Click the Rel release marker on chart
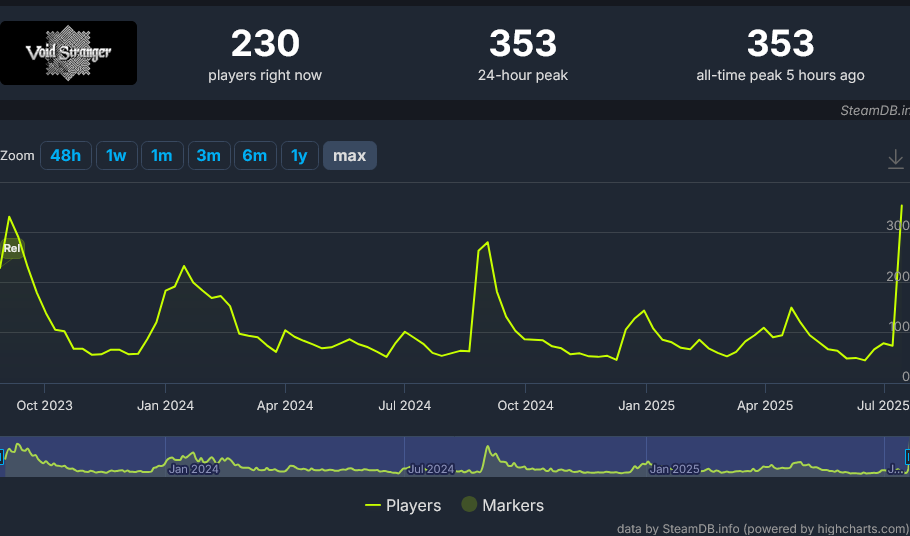910x536 pixels. point(12,249)
